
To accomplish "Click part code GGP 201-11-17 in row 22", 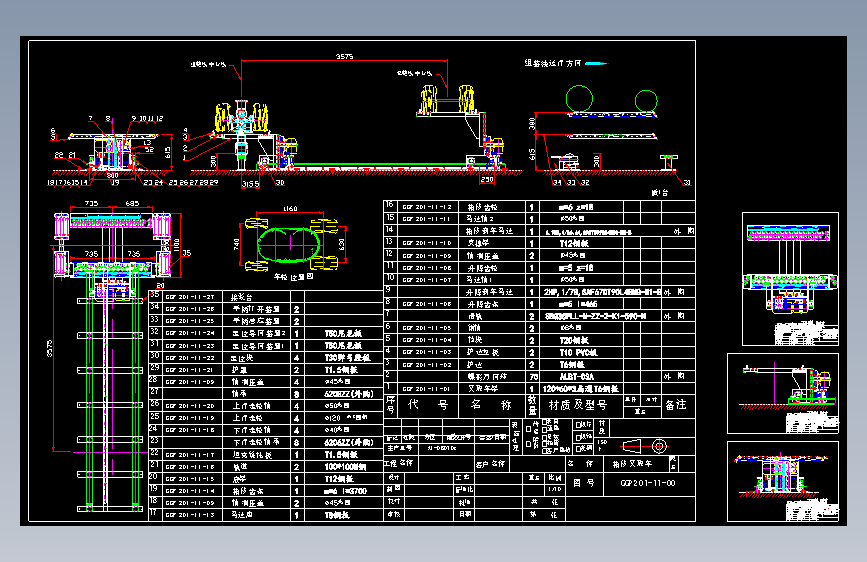I will 190,455.
